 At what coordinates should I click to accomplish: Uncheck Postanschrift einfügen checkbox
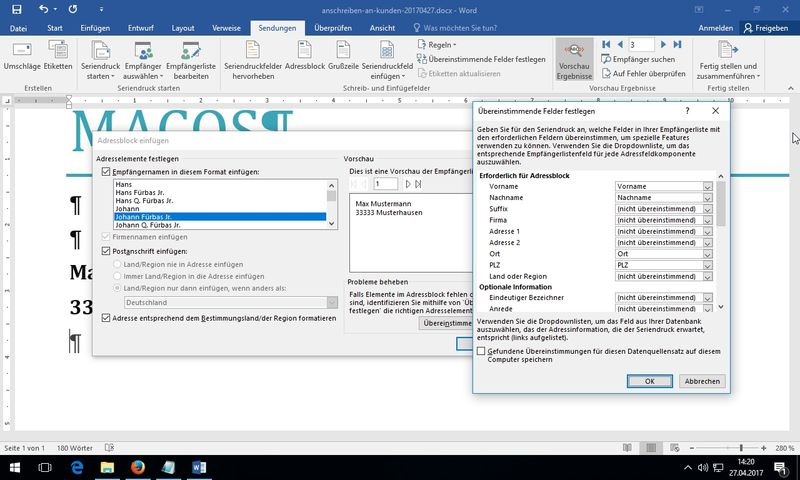point(107,251)
